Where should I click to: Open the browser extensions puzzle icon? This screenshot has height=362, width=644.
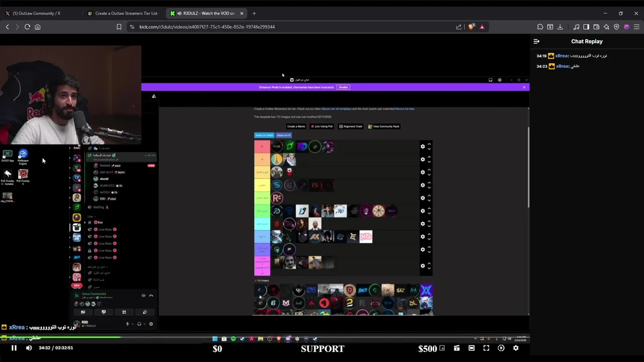click(540, 27)
